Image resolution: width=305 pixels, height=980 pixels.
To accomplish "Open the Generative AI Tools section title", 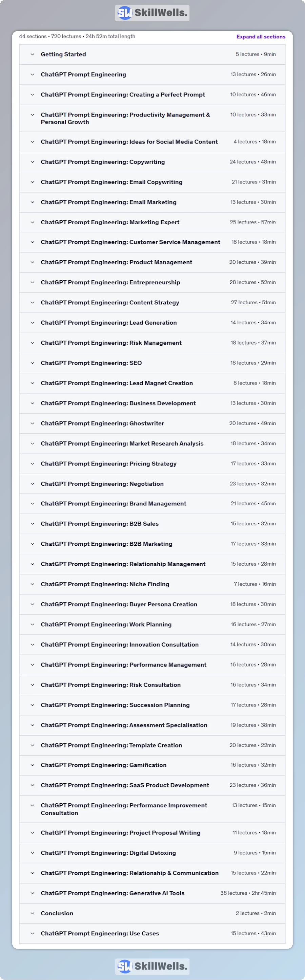I will [112, 894].
